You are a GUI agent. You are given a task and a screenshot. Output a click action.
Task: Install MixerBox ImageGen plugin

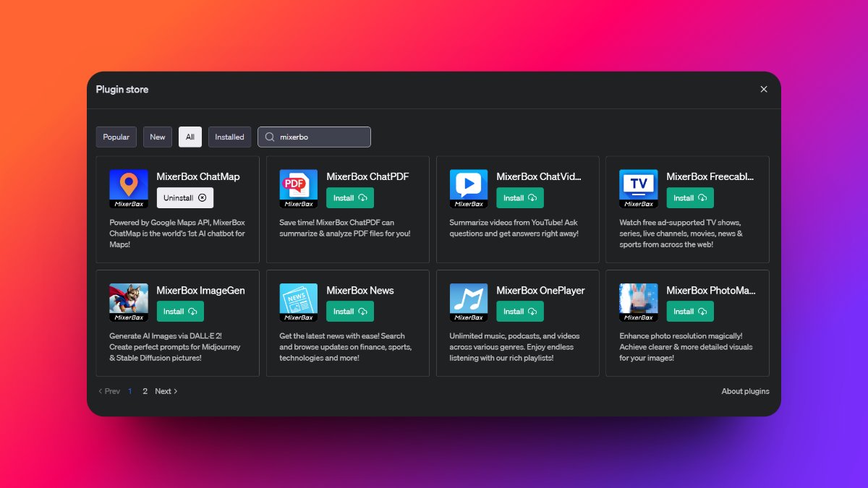pos(180,312)
